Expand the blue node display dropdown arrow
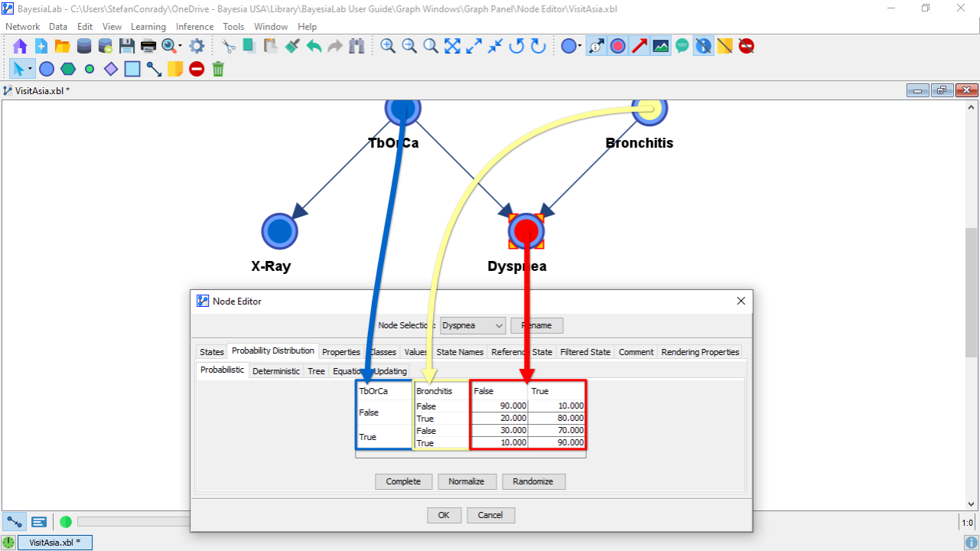Screen dimensions: 980x551 coord(580,46)
